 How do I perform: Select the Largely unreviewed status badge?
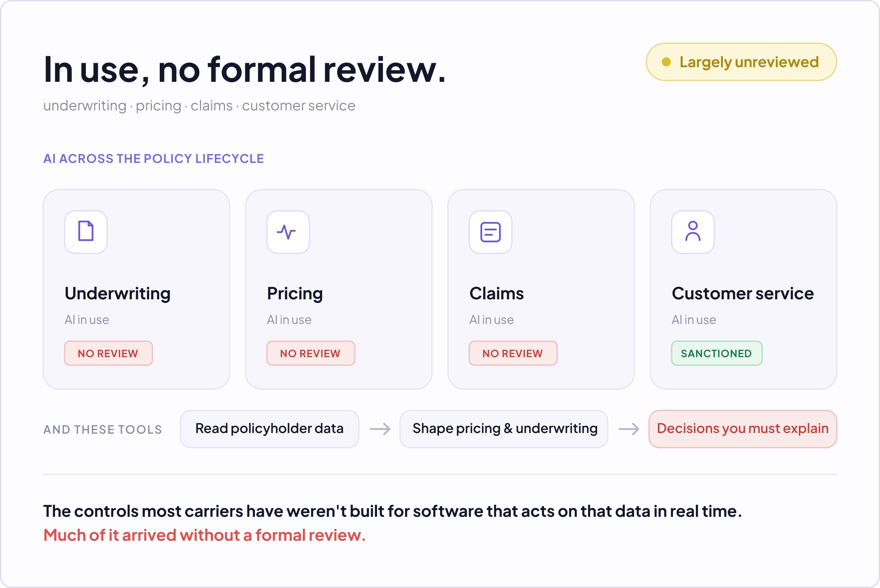click(x=741, y=62)
